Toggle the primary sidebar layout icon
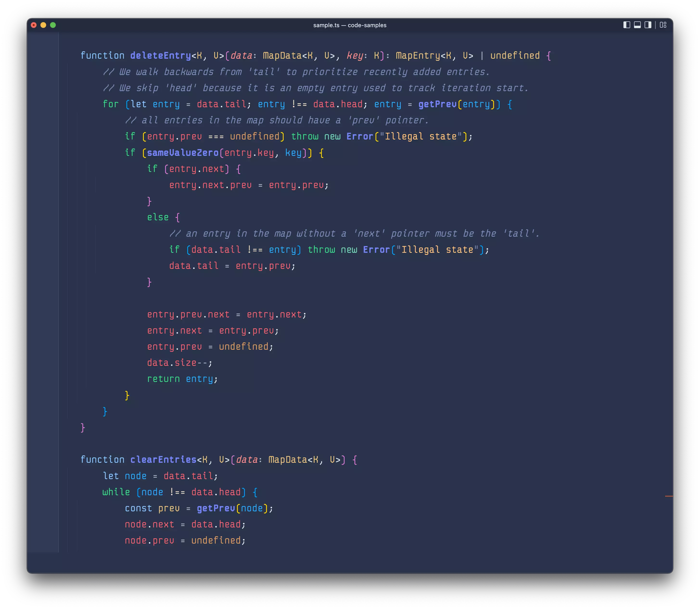The height and width of the screenshot is (609, 700). click(627, 25)
